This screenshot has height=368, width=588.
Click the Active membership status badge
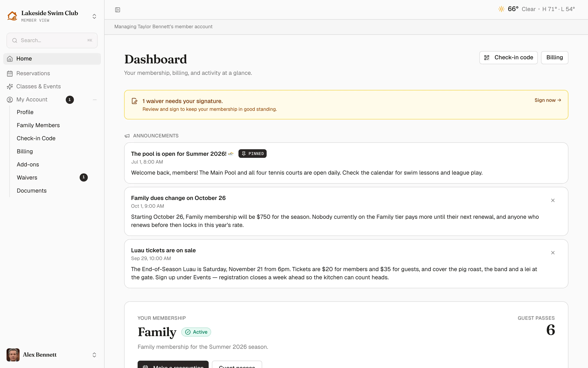click(x=196, y=332)
